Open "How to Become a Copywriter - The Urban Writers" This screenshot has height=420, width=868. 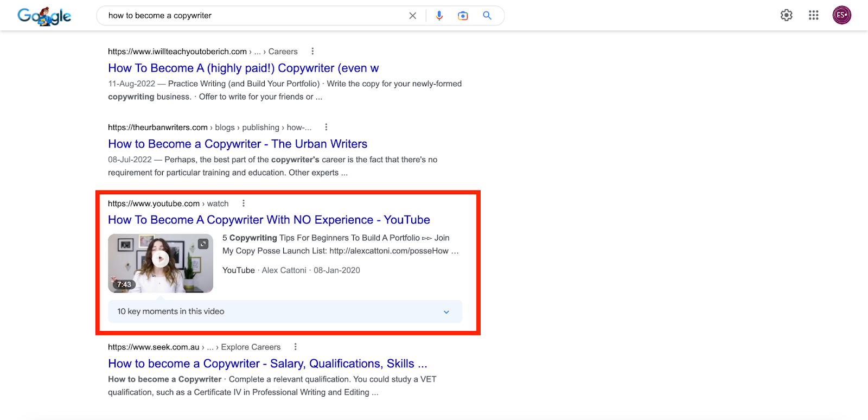[x=238, y=144]
